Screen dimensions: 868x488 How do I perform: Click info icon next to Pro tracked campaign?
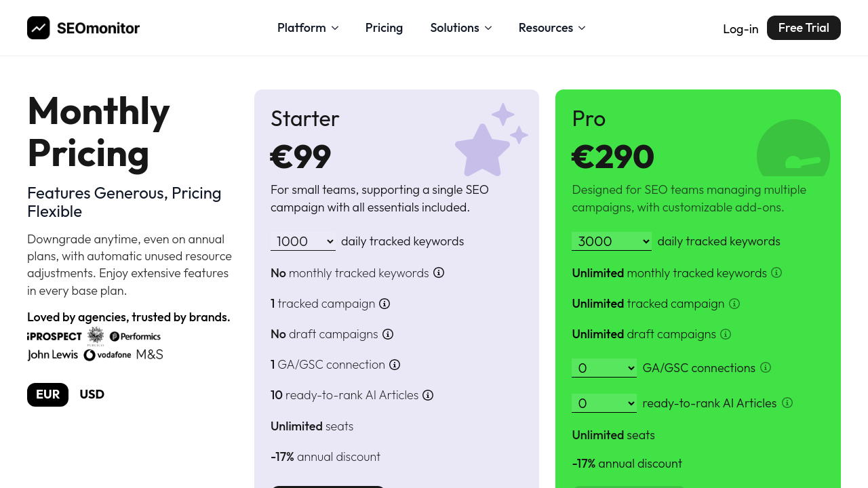coord(734,304)
